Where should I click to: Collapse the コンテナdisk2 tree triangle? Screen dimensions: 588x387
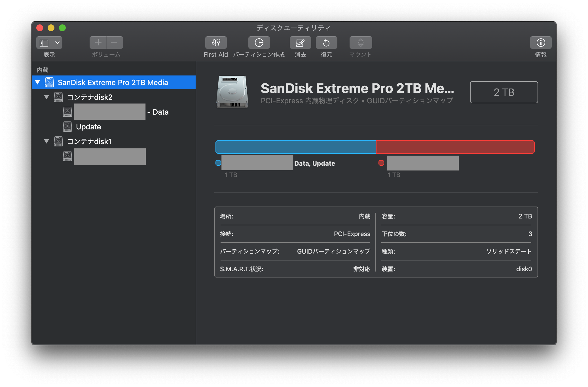(46, 97)
